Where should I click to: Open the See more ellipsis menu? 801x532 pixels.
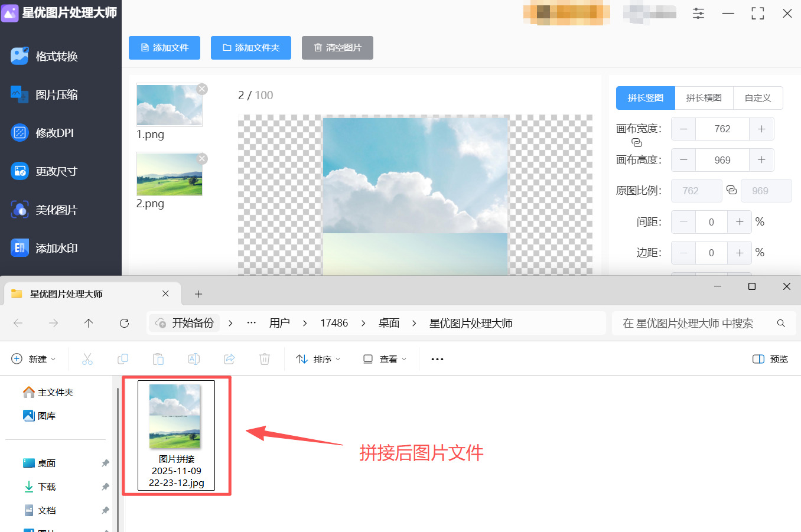tap(437, 359)
